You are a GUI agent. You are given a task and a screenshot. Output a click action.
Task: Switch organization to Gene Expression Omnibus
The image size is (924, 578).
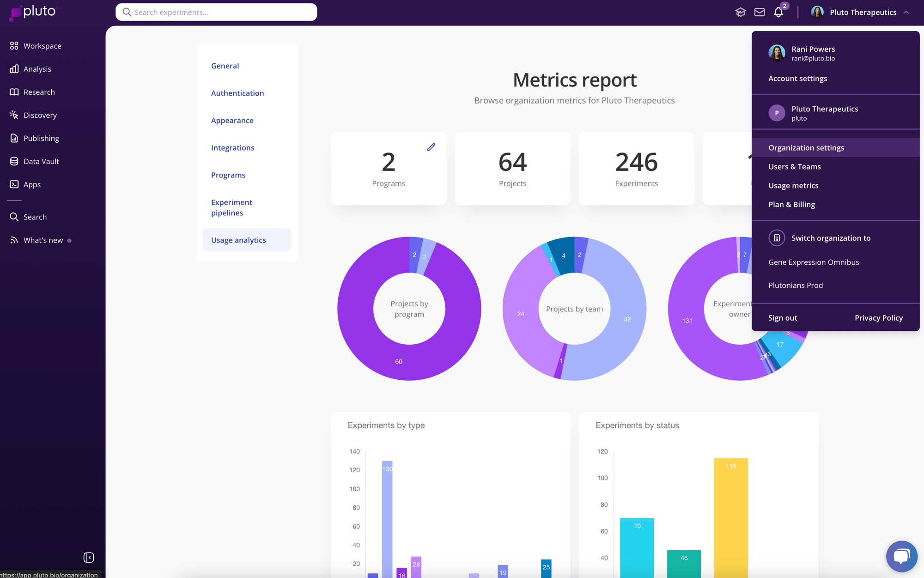(x=814, y=262)
